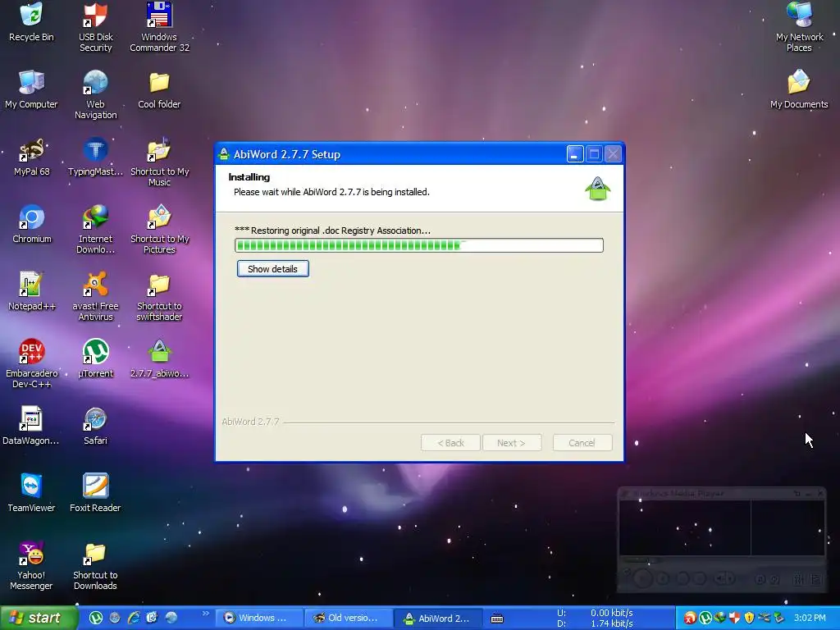840x630 pixels.
Task: Select TeamViewer desktop icon
Action: tap(31, 493)
